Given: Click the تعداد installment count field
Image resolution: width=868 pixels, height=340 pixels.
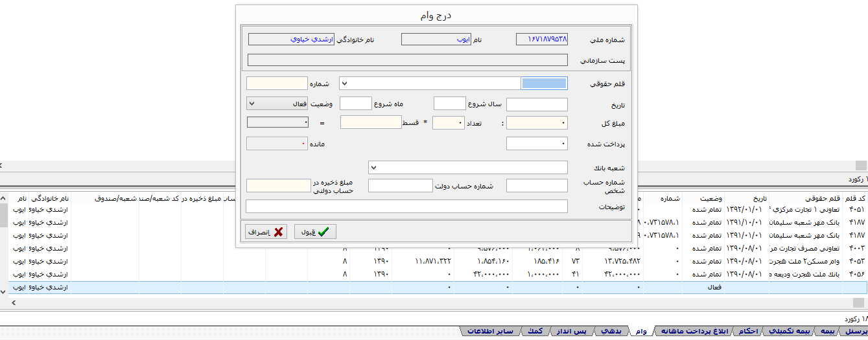Looking at the screenshot, I should click(449, 122).
